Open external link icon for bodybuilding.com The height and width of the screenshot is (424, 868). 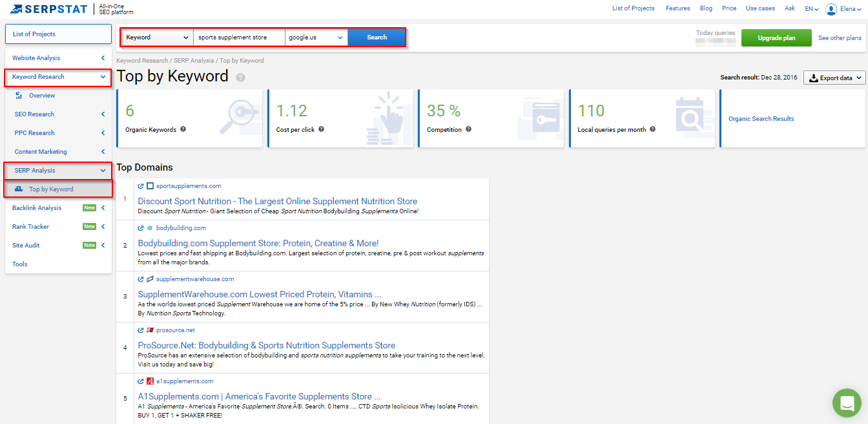coord(141,228)
